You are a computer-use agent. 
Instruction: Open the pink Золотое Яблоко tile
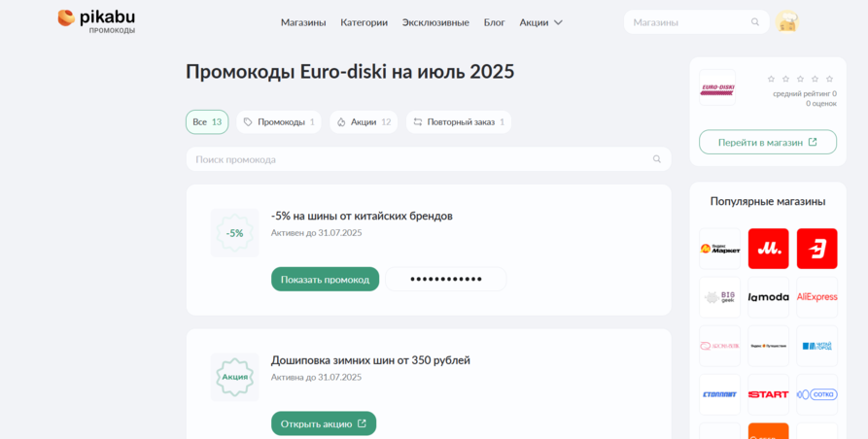click(x=719, y=346)
